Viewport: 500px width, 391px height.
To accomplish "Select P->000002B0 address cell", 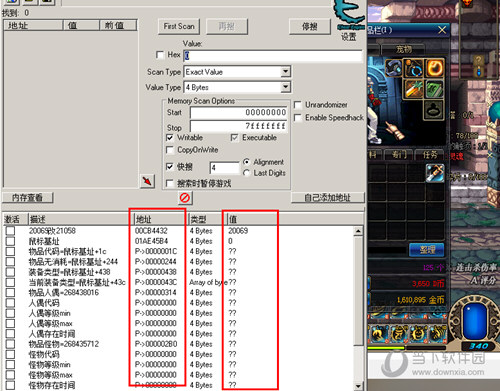I will click(156, 344).
